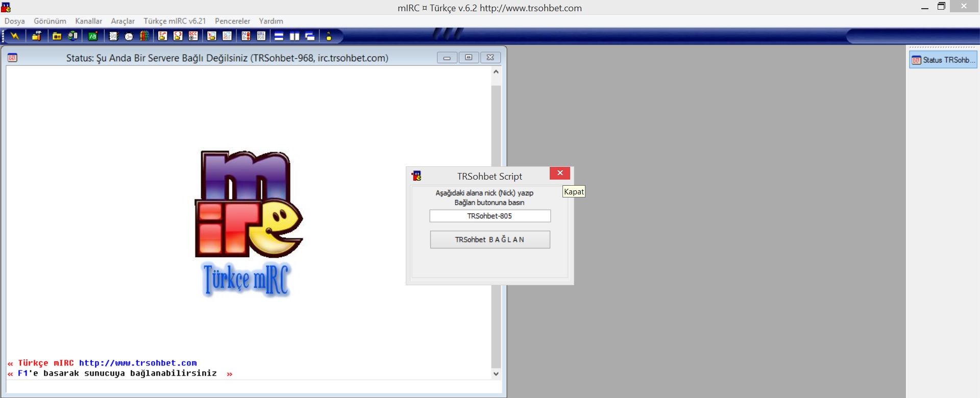This screenshot has height=398, width=980.
Task: Click the Türkçe mIRC logo image
Action: (x=249, y=223)
